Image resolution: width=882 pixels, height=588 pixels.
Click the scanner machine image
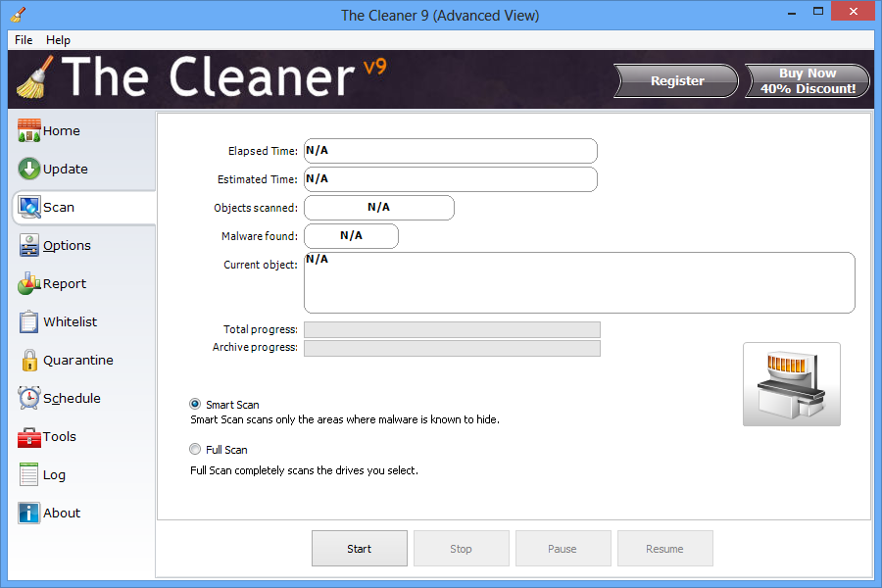792,384
